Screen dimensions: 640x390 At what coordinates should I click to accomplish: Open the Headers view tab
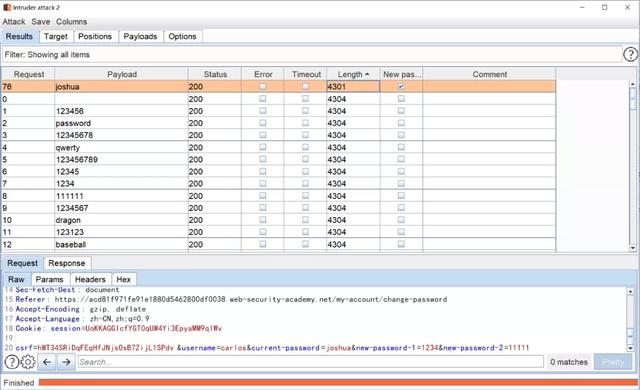click(x=90, y=279)
